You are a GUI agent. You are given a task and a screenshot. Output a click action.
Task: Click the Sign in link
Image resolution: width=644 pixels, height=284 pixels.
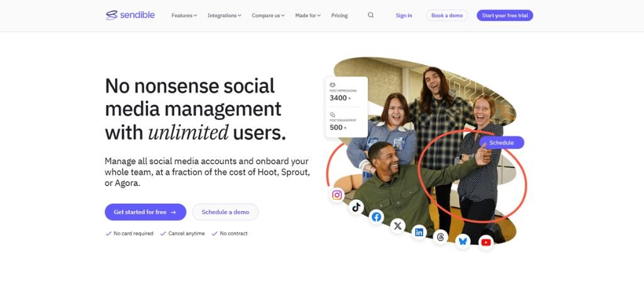pyautogui.click(x=404, y=16)
